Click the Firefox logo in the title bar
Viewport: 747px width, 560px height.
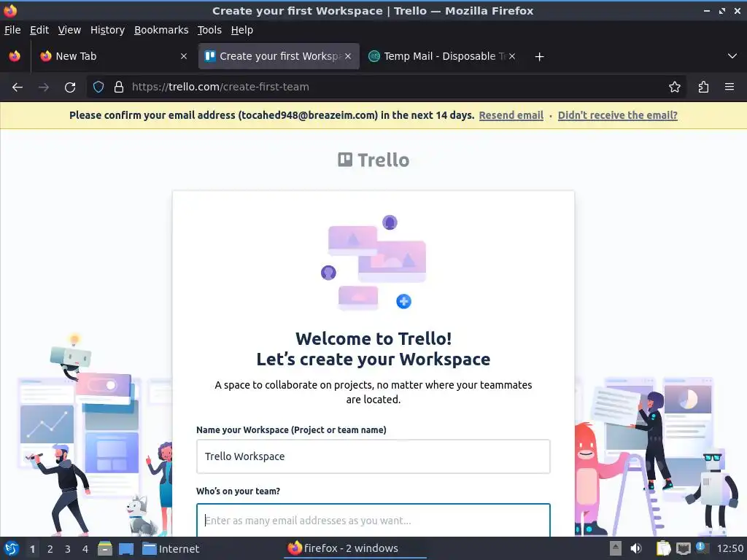10,10
